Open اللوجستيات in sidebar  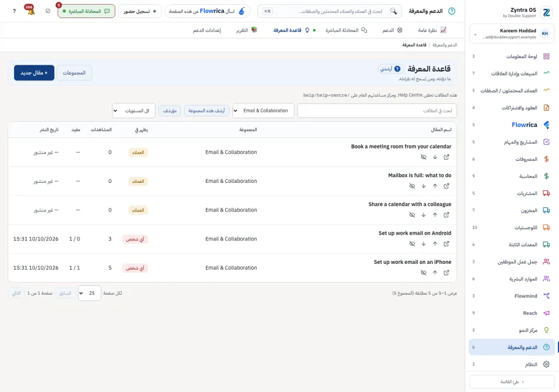point(512,228)
